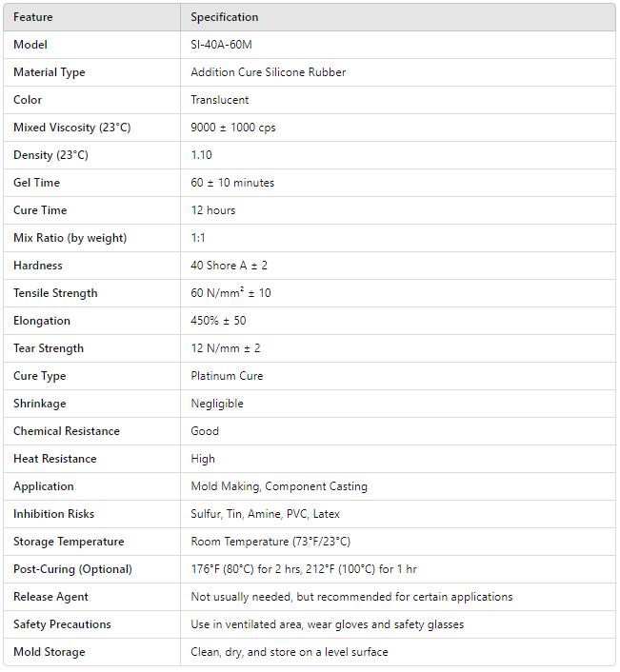The height and width of the screenshot is (672, 620).
Task: Click the Specification column header
Action: pos(224,17)
